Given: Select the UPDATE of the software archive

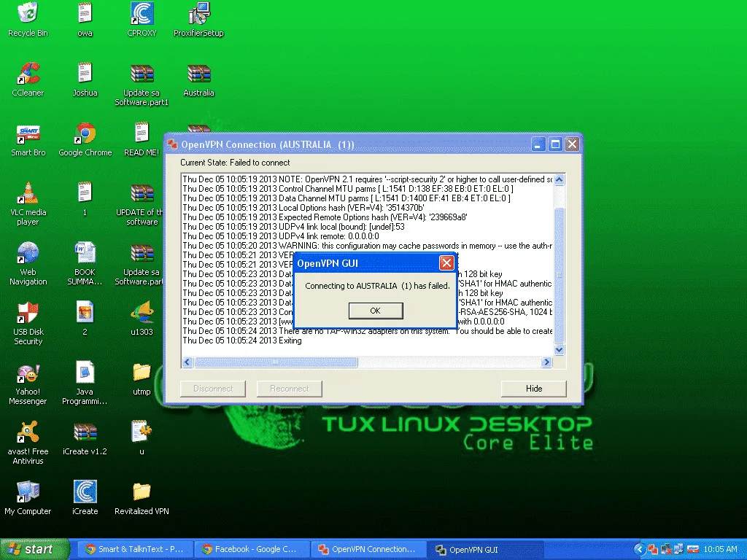Looking at the screenshot, I should point(142,192).
